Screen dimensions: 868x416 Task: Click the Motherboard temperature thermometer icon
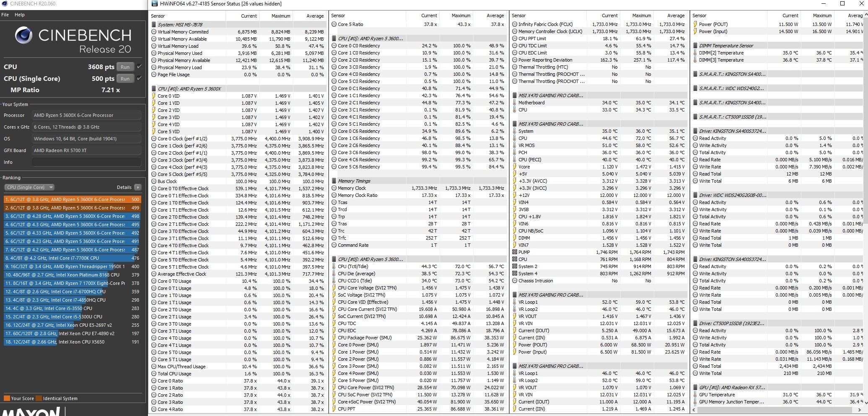[515, 103]
